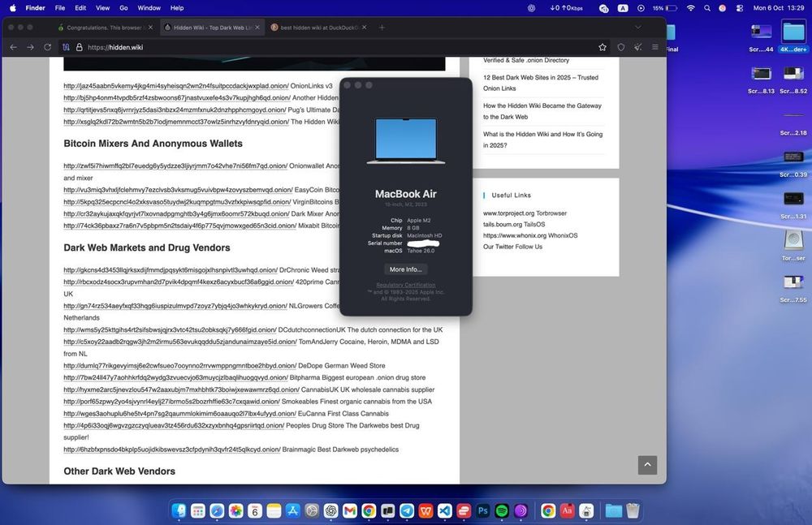
Task: Open Calendar from the Dock
Action: coord(255,511)
